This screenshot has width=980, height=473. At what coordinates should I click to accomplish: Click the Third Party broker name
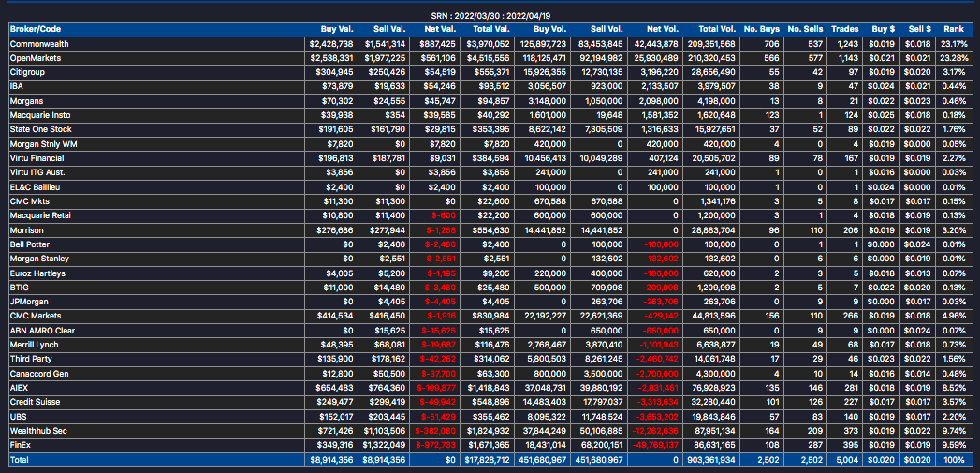pos(31,359)
